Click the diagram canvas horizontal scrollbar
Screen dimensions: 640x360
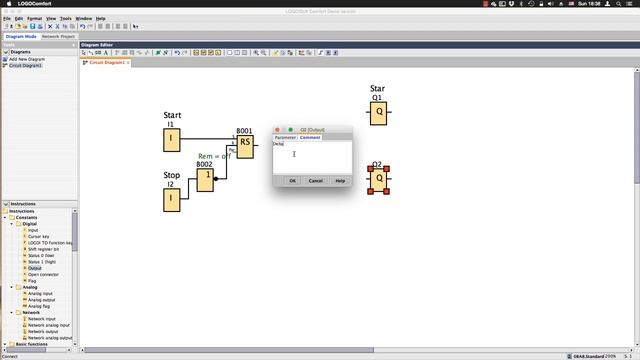(229, 350)
